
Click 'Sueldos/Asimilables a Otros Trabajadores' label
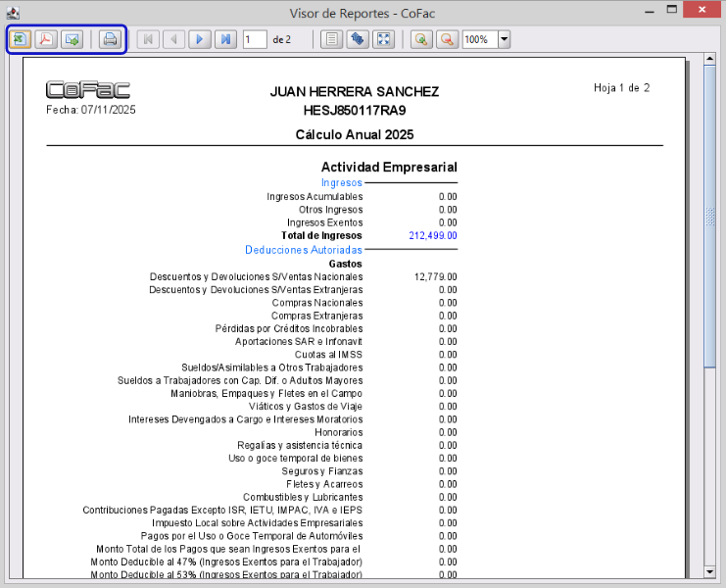point(272,367)
